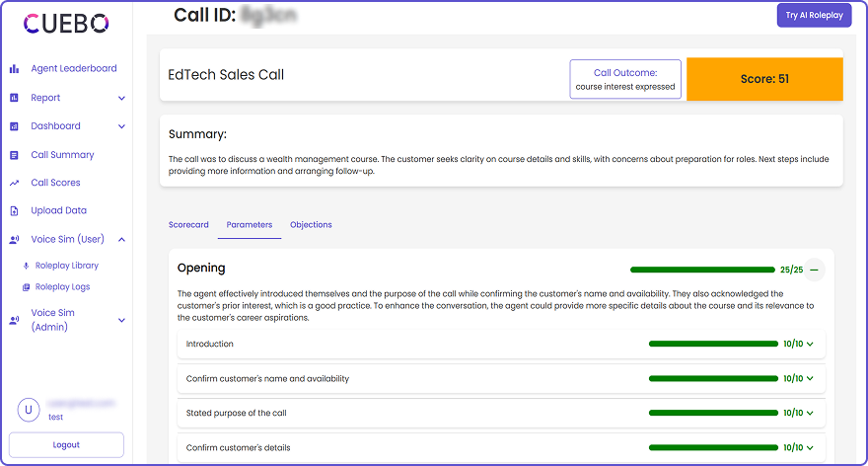
Task: Collapse the Opening section minus button
Action: tap(815, 270)
